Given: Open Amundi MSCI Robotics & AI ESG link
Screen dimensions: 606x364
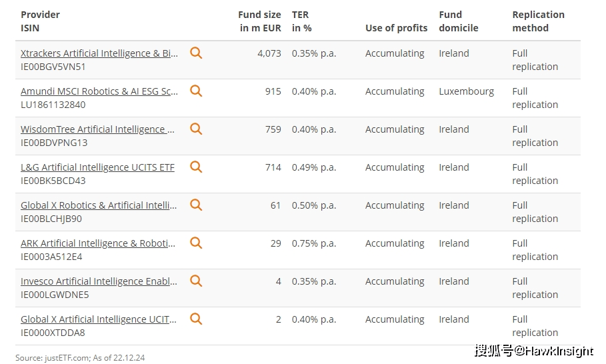Looking at the screenshot, I should coord(99,91).
